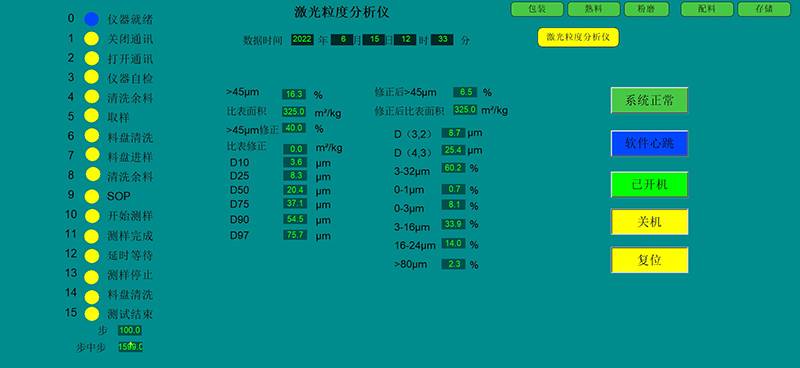Image resolution: width=800 pixels, height=368 pixels.
Task: Select the step 5 取样 indicator lamp
Action: 91,116
